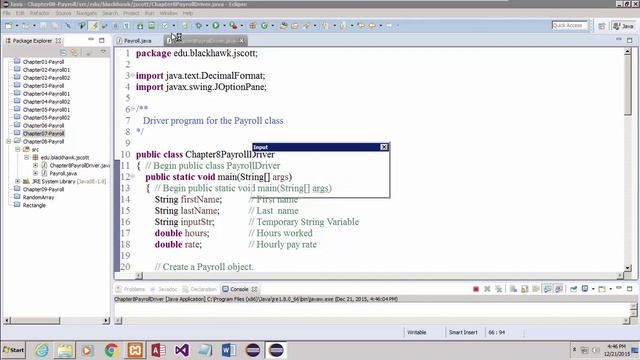Expand the Payroll.java tree node
This screenshot has height=360, width=640.
[36, 173]
